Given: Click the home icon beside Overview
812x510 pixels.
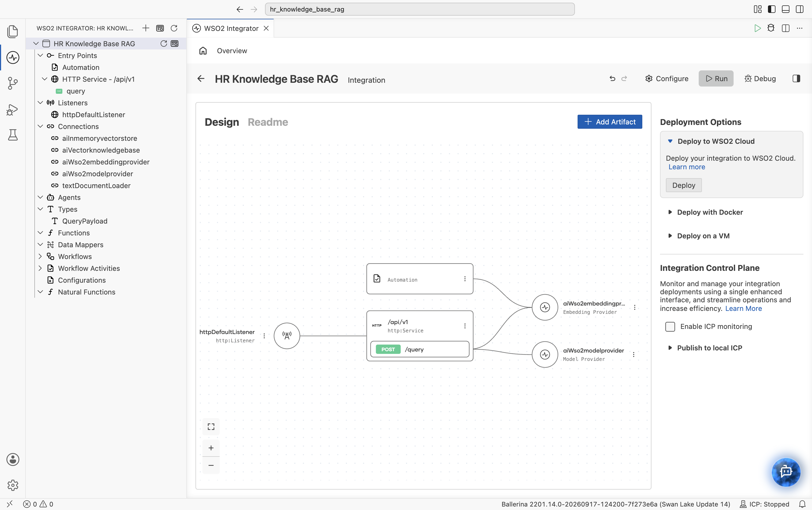Looking at the screenshot, I should point(203,51).
